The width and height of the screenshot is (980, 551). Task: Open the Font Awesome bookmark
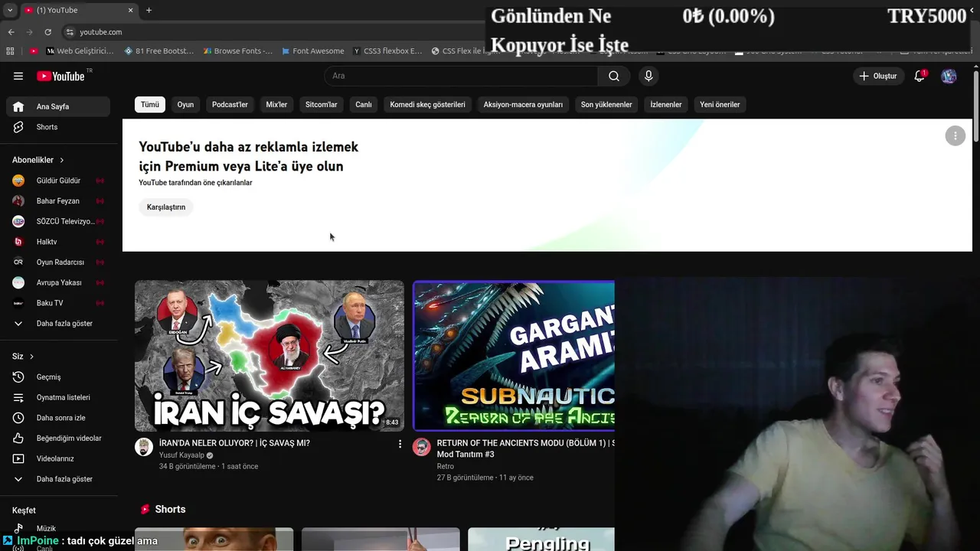pyautogui.click(x=312, y=51)
